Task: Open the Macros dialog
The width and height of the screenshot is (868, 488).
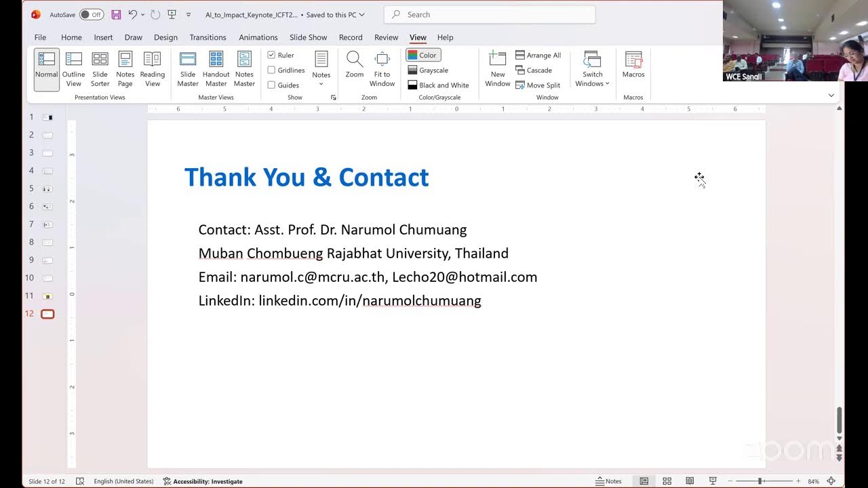Action: 633,66
